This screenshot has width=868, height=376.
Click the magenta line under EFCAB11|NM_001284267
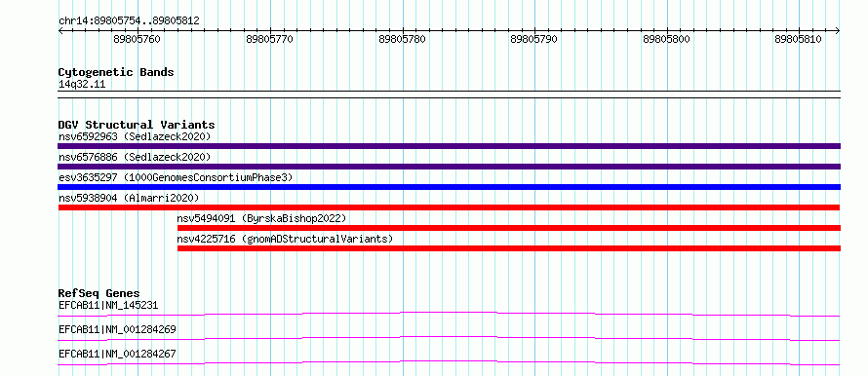point(449,362)
